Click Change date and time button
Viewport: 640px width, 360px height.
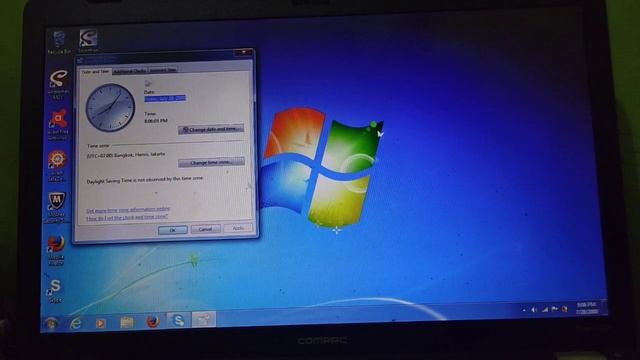[x=211, y=129]
